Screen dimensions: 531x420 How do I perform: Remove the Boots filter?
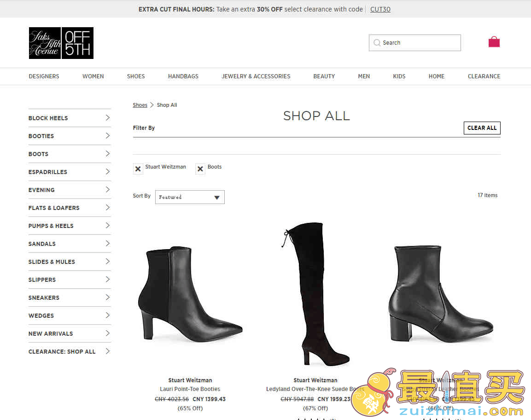(200, 169)
